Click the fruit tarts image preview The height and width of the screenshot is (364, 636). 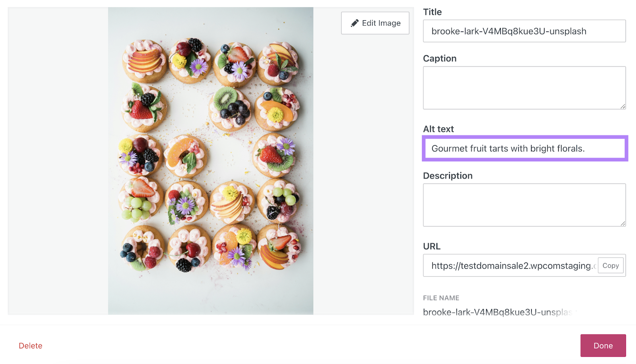(x=211, y=159)
